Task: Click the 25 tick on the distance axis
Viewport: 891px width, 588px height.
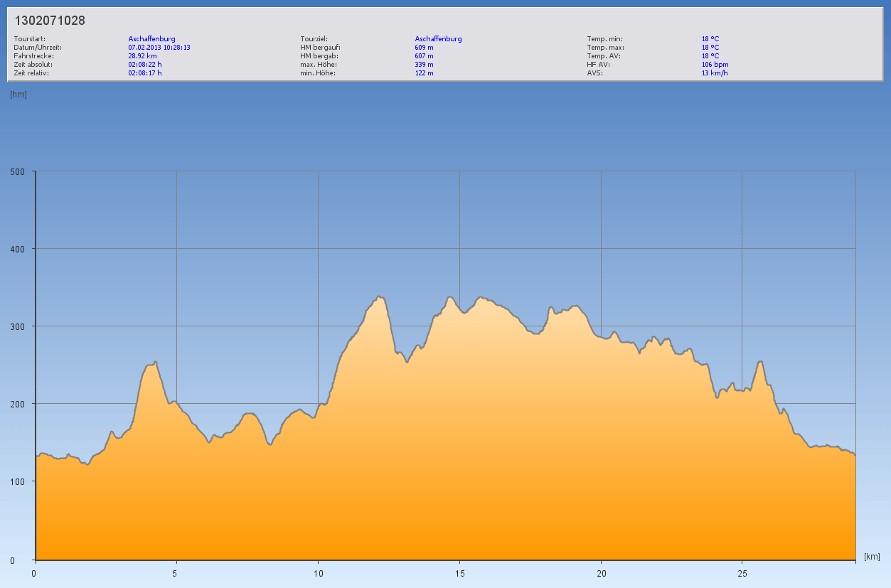Action: click(742, 573)
